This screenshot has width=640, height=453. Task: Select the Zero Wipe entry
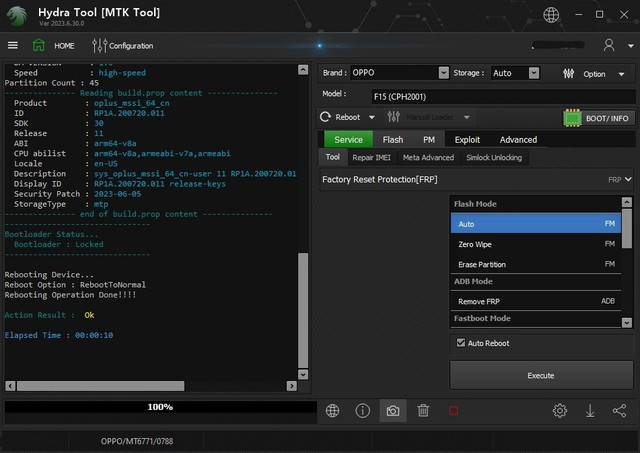[536, 244]
